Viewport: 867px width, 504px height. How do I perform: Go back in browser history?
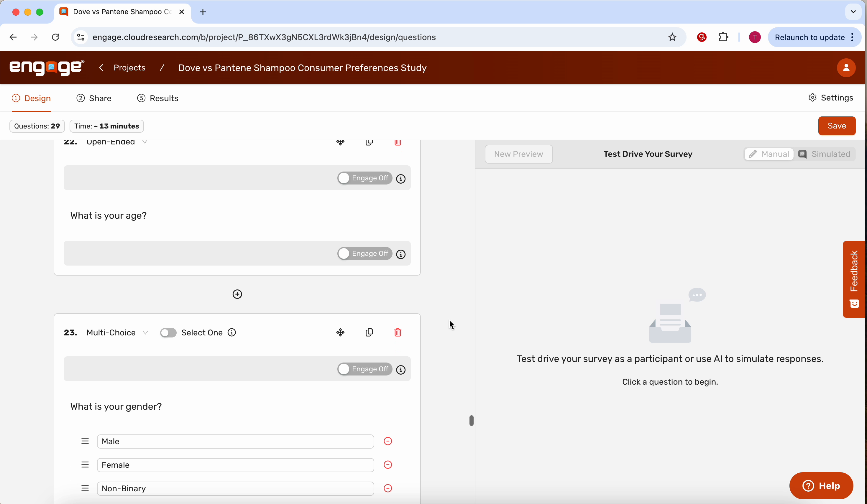click(13, 37)
